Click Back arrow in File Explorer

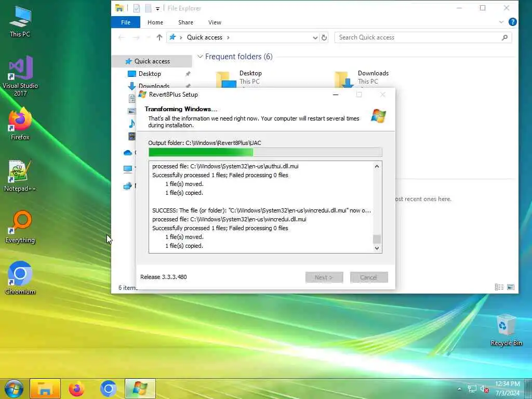(121, 37)
